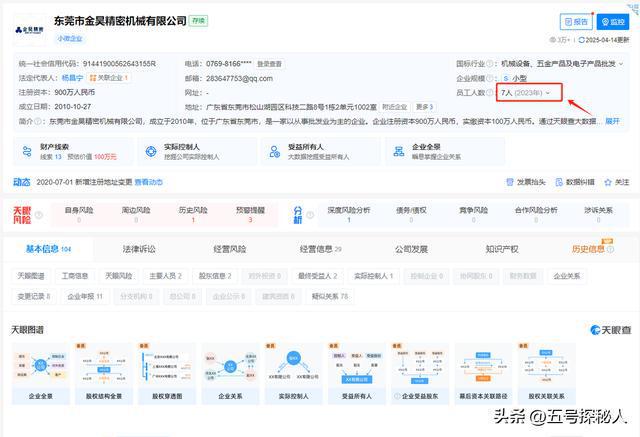Click the 财产线索 card icon
This screenshot has height=437, width=640.
point(27,151)
